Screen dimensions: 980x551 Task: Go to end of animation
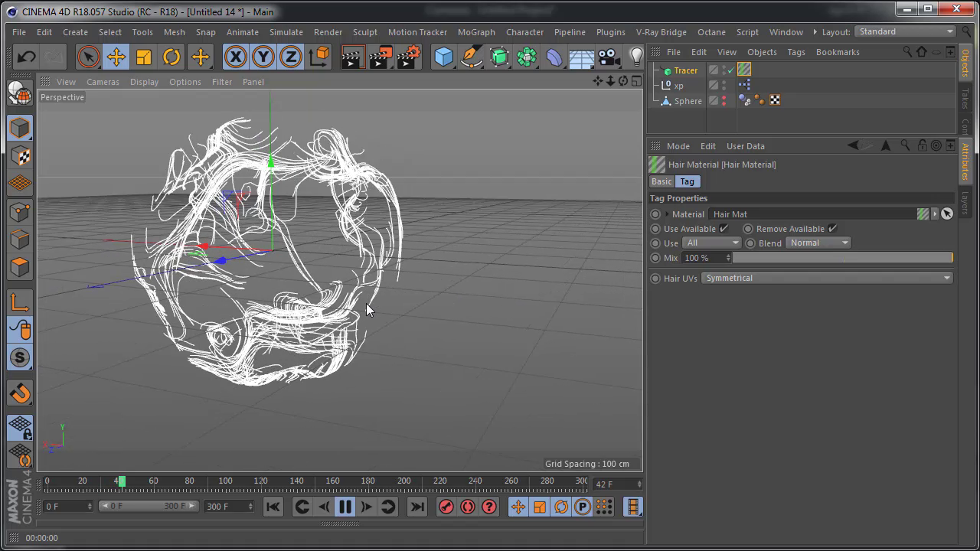click(x=416, y=507)
